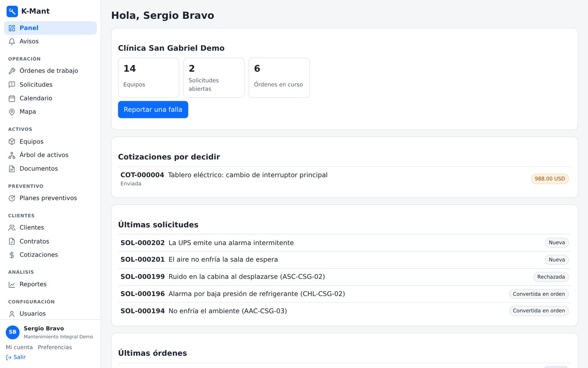The height and width of the screenshot is (368, 588).
Task: Open the 2 Solicitudes abiertas card
Action: tap(214, 78)
